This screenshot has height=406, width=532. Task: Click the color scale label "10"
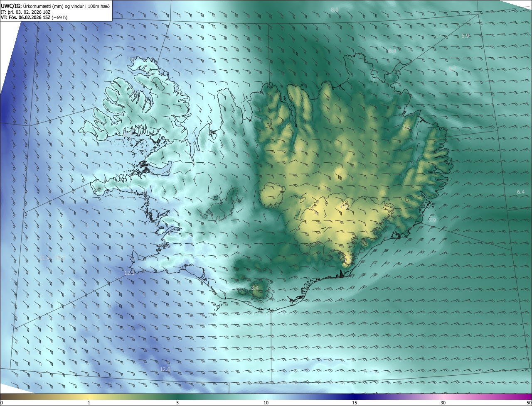(x=266, y=403)
